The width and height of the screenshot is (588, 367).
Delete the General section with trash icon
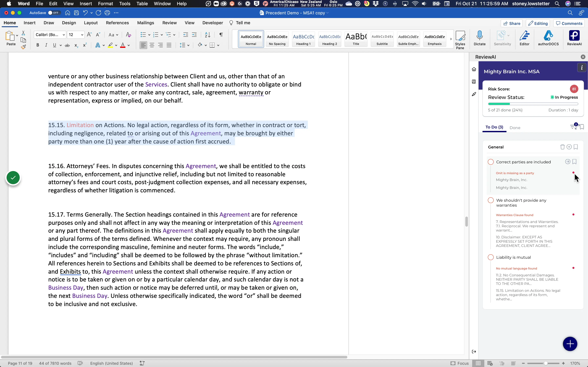tap(562, 147)
